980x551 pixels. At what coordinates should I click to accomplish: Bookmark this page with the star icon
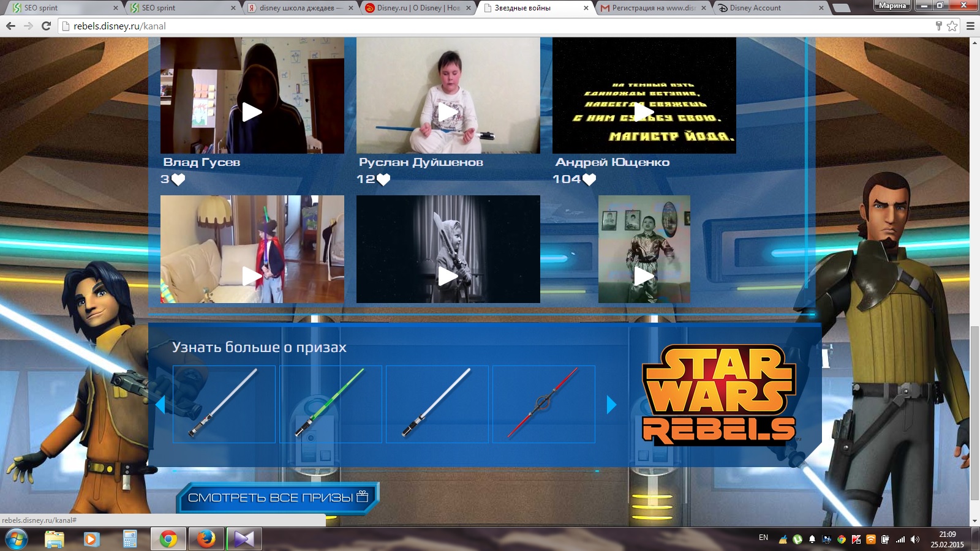tap(952, 26)
